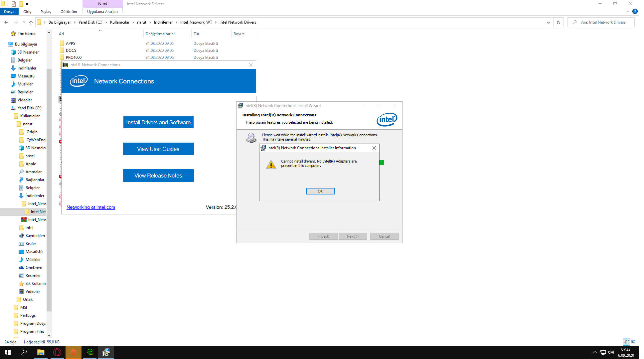Select Bu bilgisayar in the navigation pane
Screen dimensions: 644x359
[x=26, y=44]
